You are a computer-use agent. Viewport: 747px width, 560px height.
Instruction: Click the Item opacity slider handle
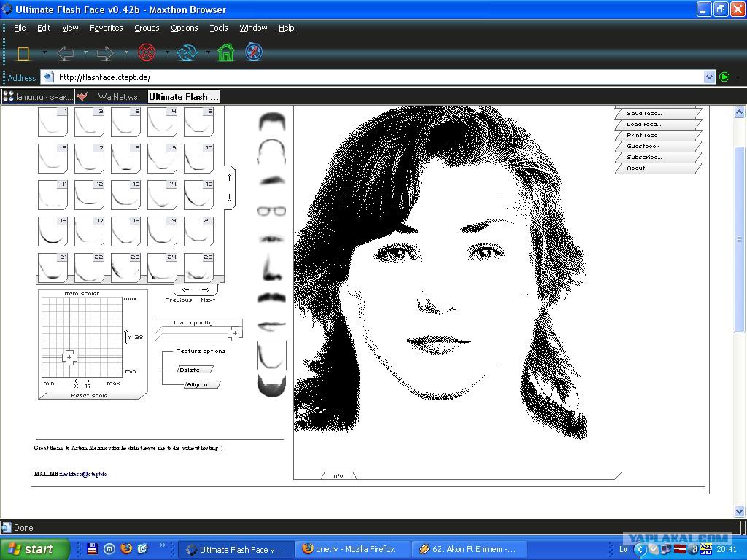point(234,334)
